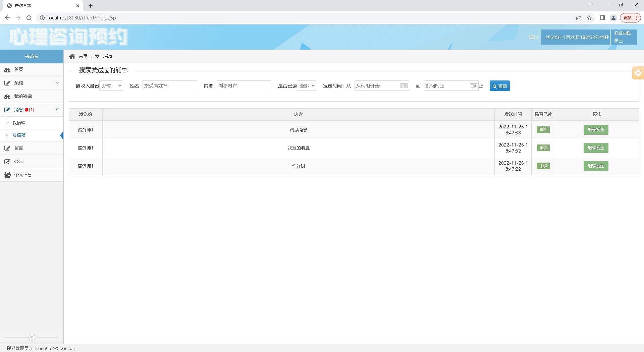644x352 pixels.
Task: Go to 我的咨询 menu item
Action: (23, 96)
